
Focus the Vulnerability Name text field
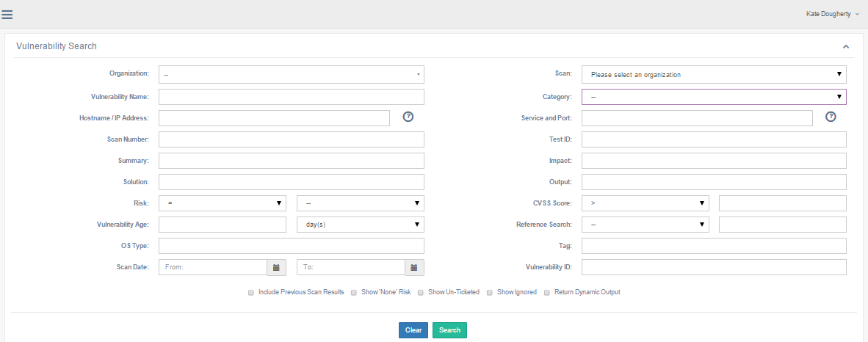click(291, 97)
